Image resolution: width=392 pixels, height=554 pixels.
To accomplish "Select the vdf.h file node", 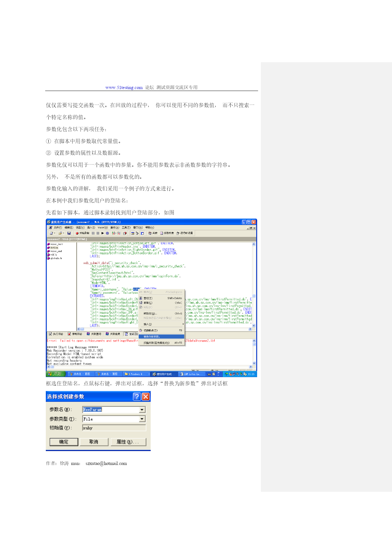I will tap(52, 255).
